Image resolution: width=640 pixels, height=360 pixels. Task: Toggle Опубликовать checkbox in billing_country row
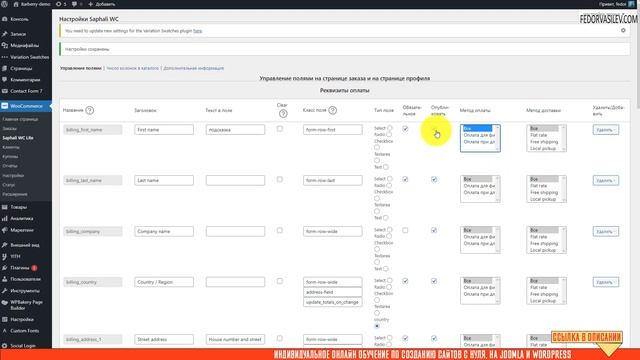434,281
